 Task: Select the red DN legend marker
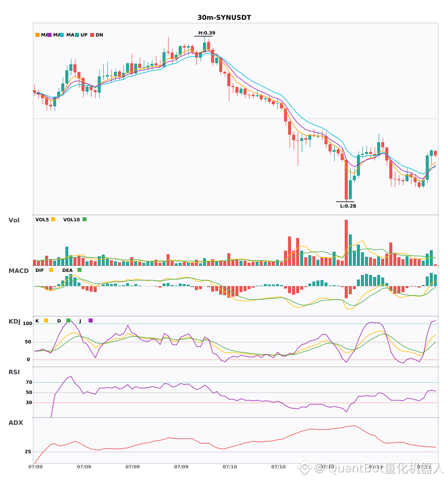(92, 35)
